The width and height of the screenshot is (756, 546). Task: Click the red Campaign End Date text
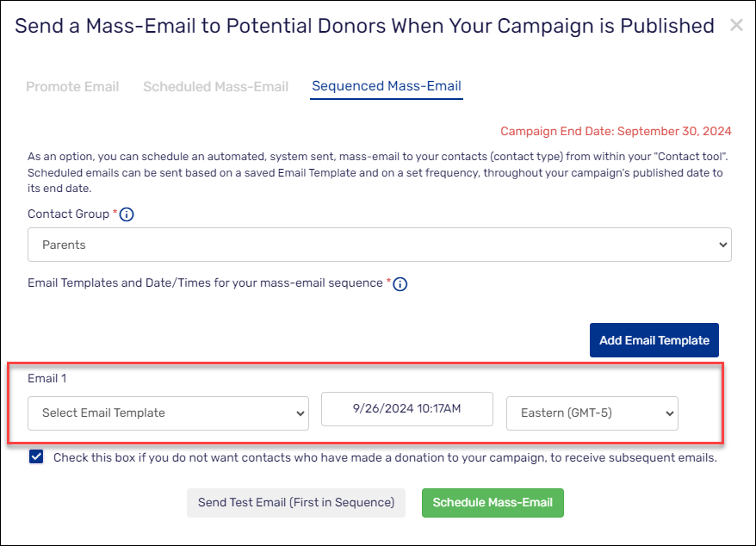(616, 132)
